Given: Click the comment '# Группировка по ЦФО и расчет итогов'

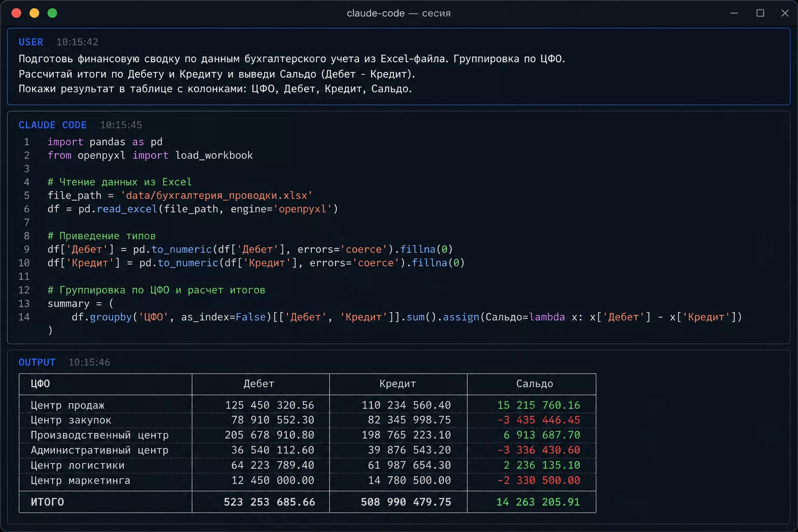Looking at the screenshot, I should 156,290.
